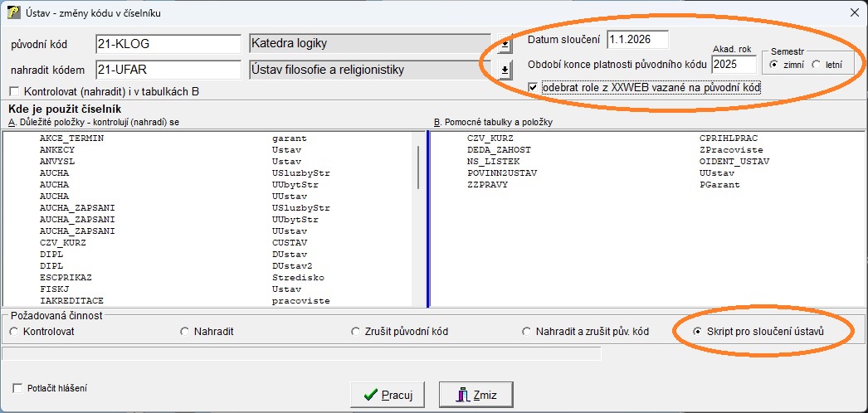Click the Akad. rok field with 2025
This screenshot has height=413, width=868.
point(734,64)
